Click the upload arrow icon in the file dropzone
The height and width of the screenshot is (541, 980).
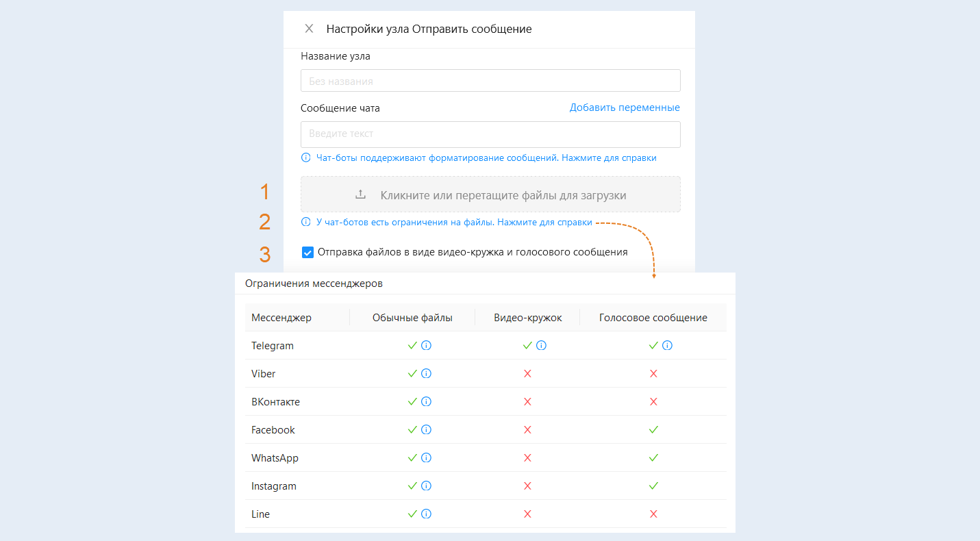pos(360,195)
